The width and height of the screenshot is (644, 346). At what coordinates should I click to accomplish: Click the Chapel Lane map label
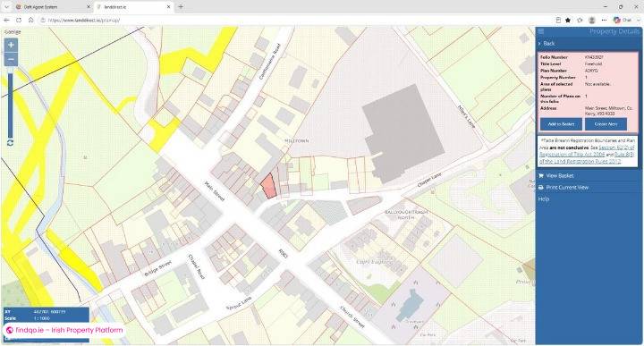[x=429, y=181]
